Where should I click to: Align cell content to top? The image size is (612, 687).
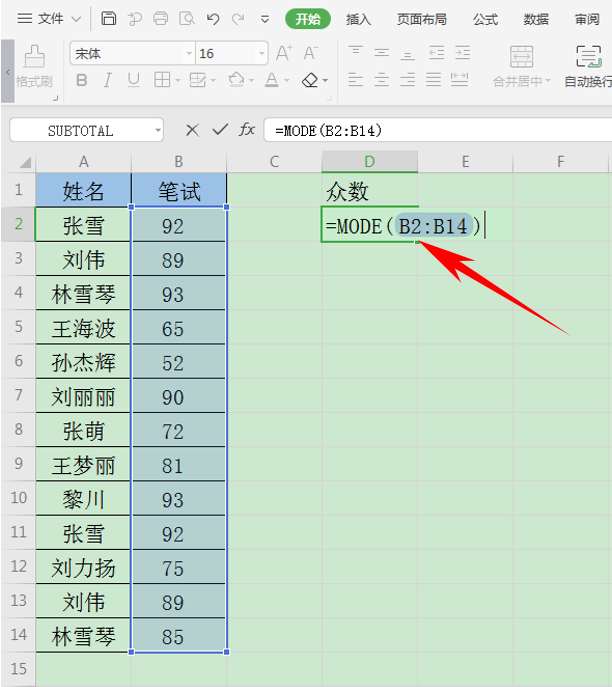[x=355, y=53]
